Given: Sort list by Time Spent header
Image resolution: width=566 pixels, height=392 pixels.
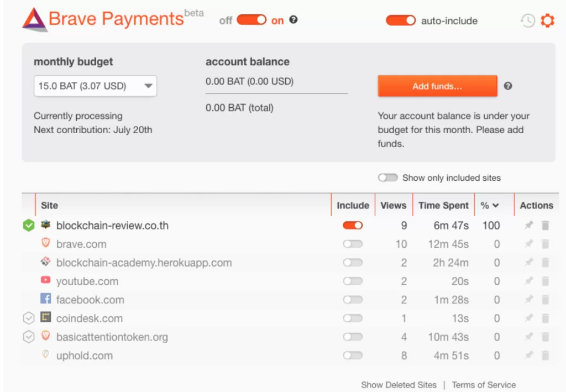Looking at the screenshot, I should [443, 205].
